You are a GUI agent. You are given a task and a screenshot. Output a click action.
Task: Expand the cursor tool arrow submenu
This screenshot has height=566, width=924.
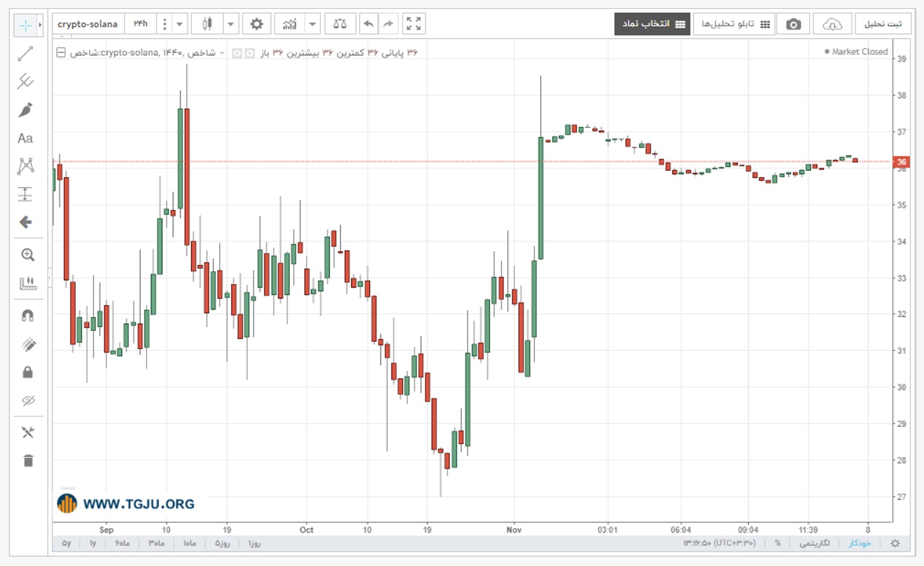point(40,25)
